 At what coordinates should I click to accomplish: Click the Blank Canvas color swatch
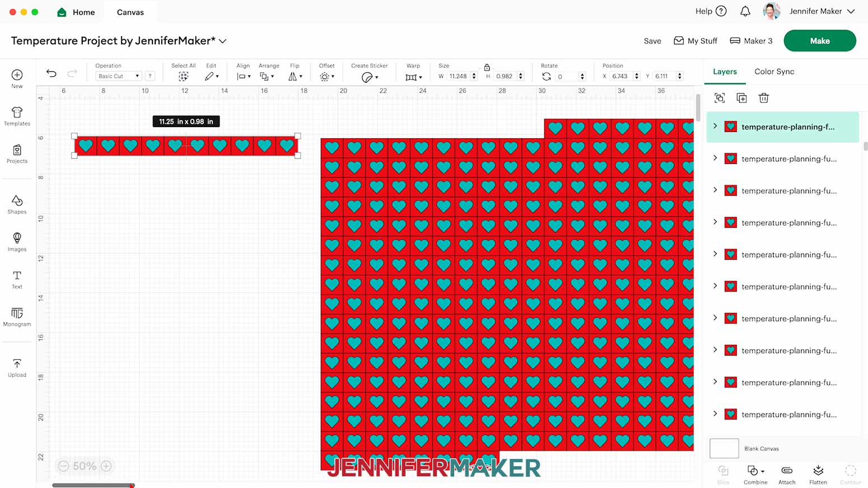[x=724, y=448]
